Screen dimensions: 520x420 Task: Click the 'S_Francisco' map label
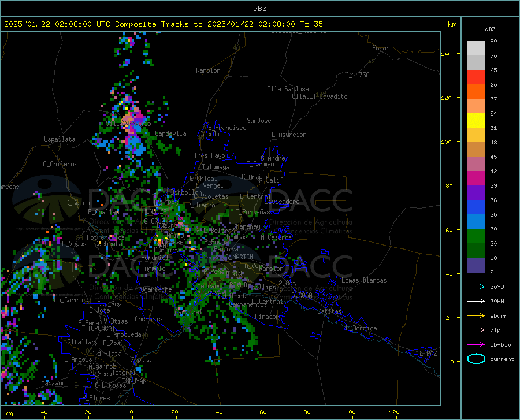click(227, 128)
